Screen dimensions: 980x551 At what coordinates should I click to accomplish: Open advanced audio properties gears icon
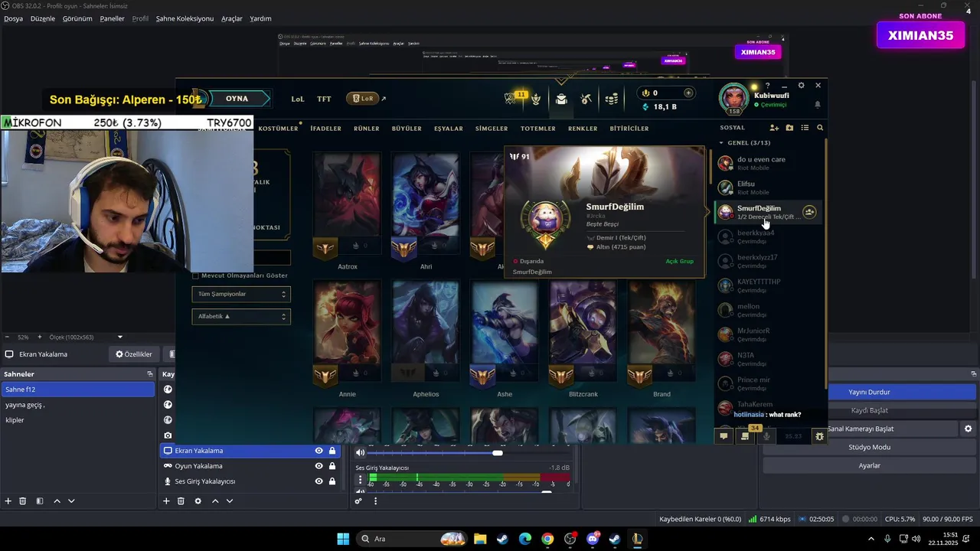(x=358, y=501)
